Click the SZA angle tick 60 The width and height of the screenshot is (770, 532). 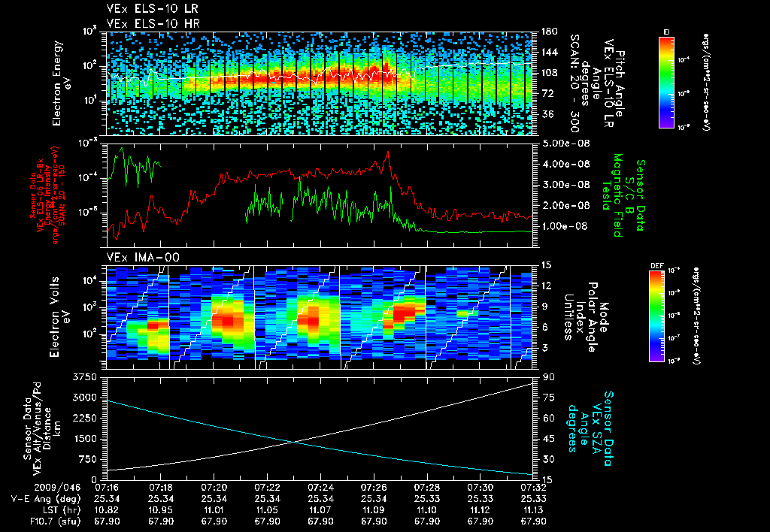pos(549,418)
